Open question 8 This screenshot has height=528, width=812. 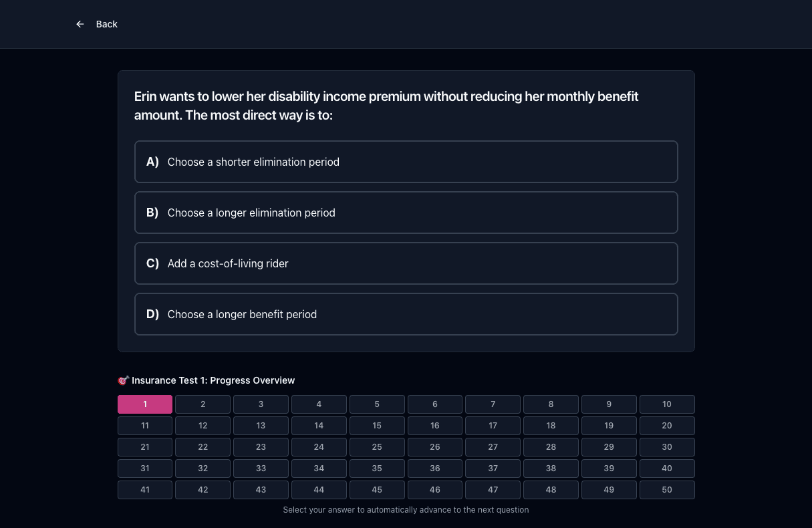click(x=551, y=404)
